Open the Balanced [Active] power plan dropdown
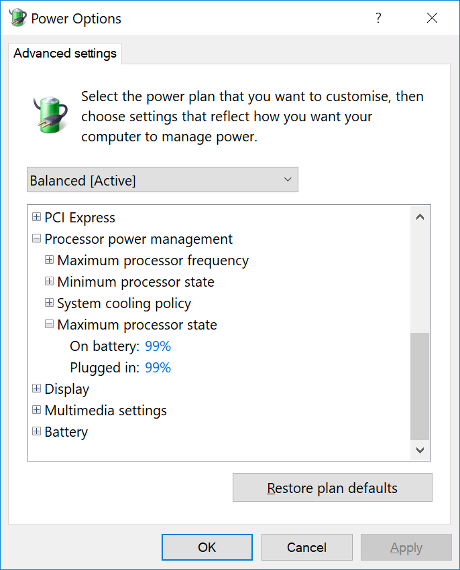This screenshot has width=460, height=570. tap(163, 180)
